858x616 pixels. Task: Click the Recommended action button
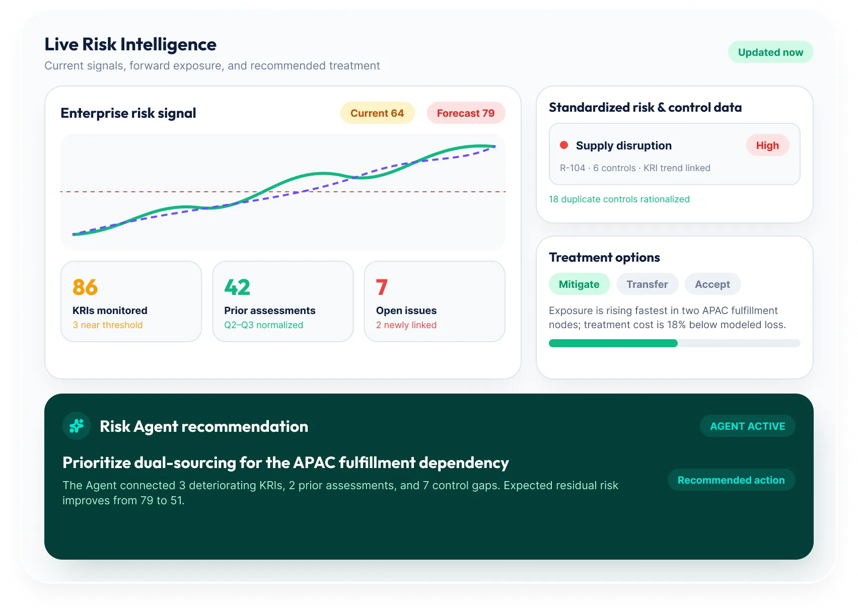(731, 480)
